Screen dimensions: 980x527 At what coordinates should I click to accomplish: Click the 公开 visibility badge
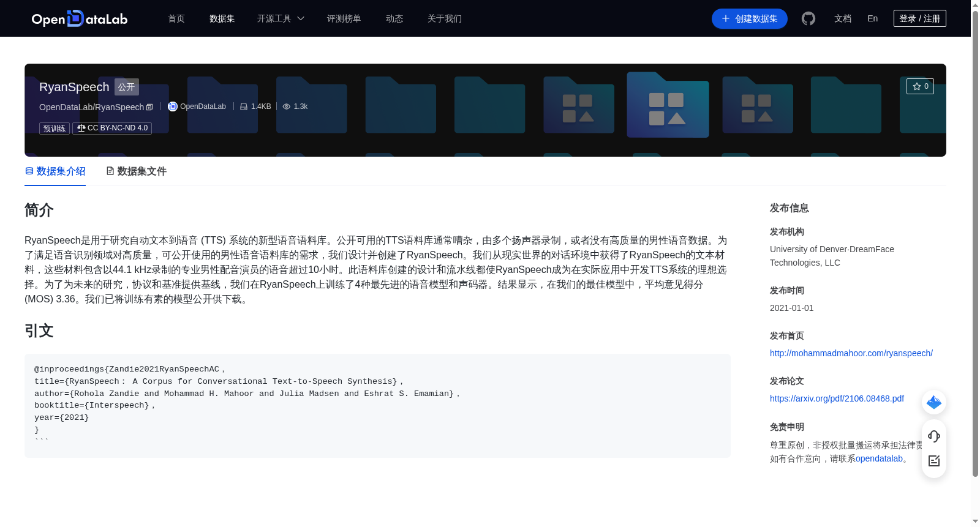127,87
